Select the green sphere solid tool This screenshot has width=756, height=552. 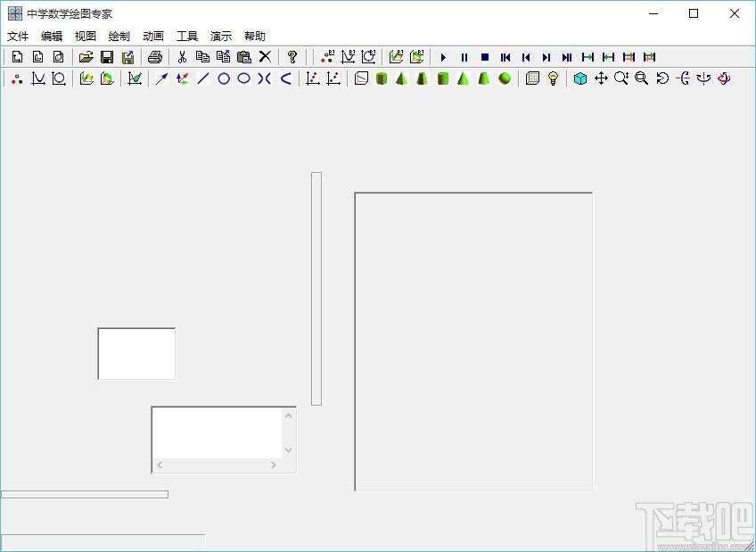tap(505, 78)
